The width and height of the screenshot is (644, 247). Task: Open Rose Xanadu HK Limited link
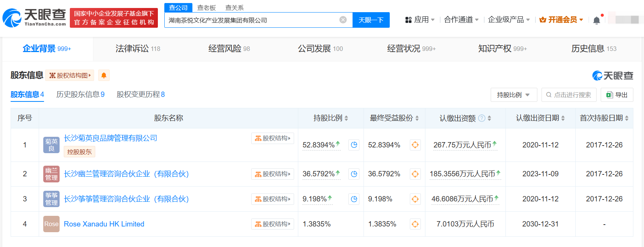click(104, 224)
